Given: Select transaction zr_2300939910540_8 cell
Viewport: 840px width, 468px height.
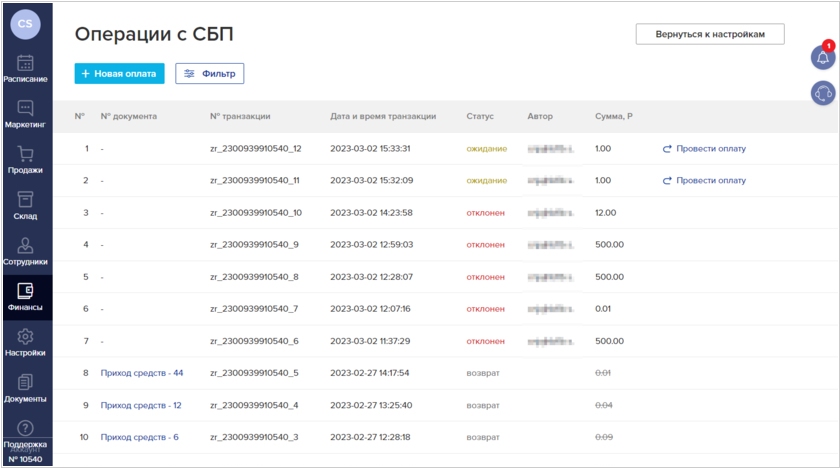Looking at the screenshot, I should [x=254, y=277].
